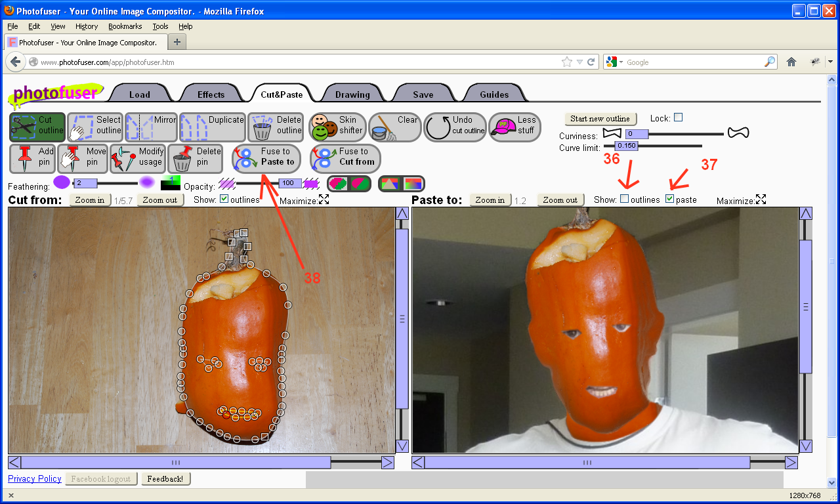The height and width of the screenshot is (504, 840).
Task: Open the search engine dropdown
Action: 615,62
